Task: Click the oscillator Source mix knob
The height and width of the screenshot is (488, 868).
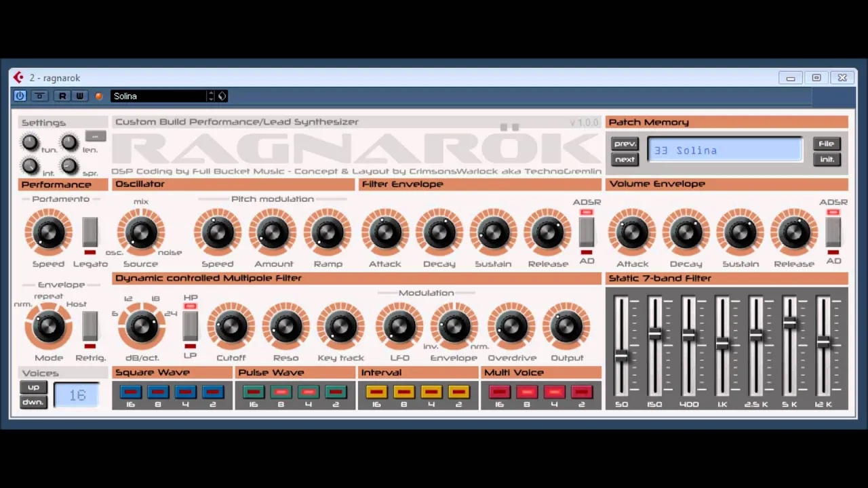Action: [x=141, y=232]
